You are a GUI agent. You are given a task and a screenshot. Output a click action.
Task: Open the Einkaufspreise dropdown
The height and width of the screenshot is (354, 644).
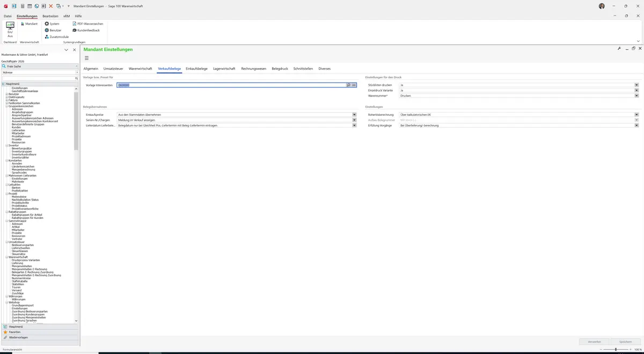pyautogui.click(x=355, y=114)
